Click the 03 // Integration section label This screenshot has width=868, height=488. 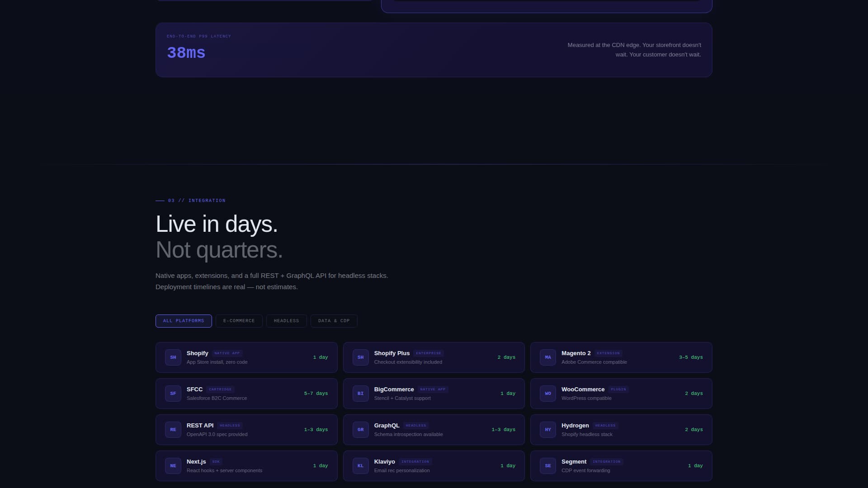coord(197,201)
